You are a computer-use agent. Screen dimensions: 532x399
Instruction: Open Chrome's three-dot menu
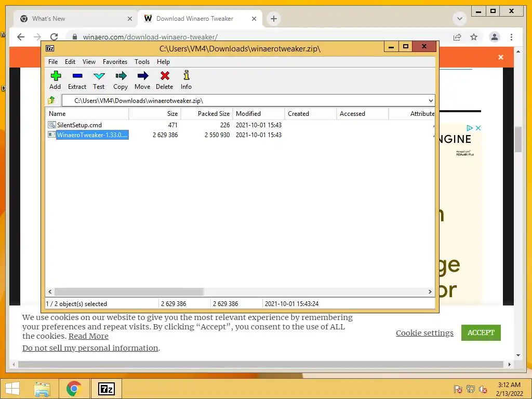coord(511,37)
